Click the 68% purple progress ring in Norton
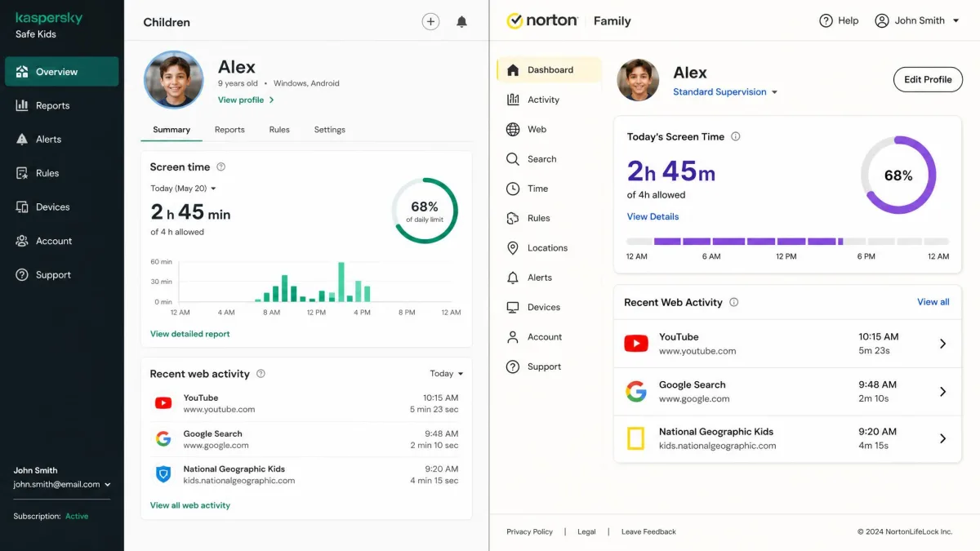Image resolution: width=980 pixels, height=551 pixels. [898, 176]
